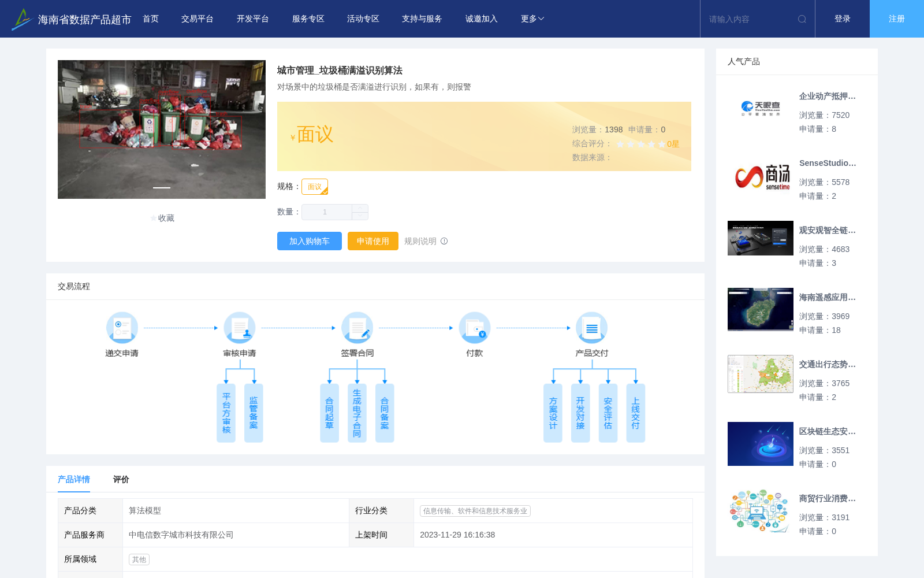924x578 pixels.
Task: Click the 产品交付 step icon
Action: point(592,328)
